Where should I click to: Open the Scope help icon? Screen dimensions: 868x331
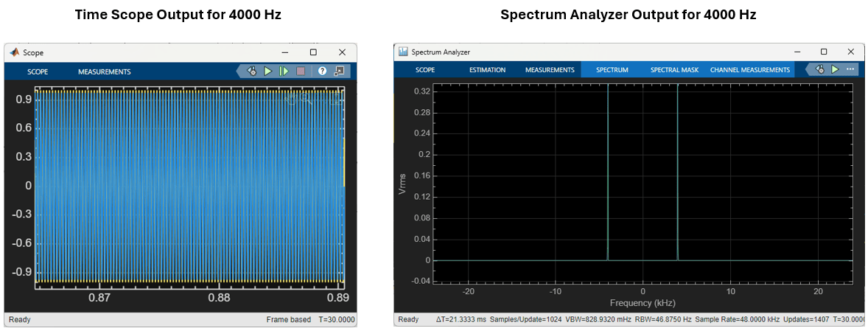tap(323, 72)
